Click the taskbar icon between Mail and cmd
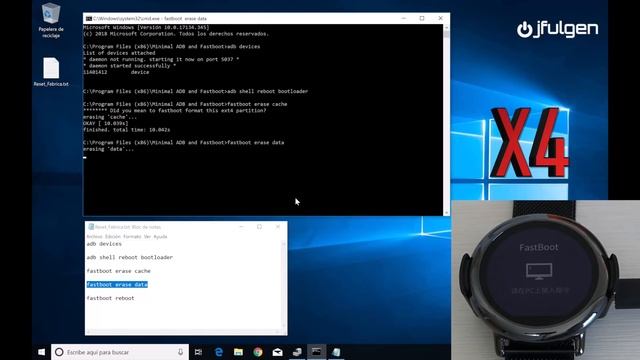Viewport: 640px width, 360px height. (x=297, y=352)
